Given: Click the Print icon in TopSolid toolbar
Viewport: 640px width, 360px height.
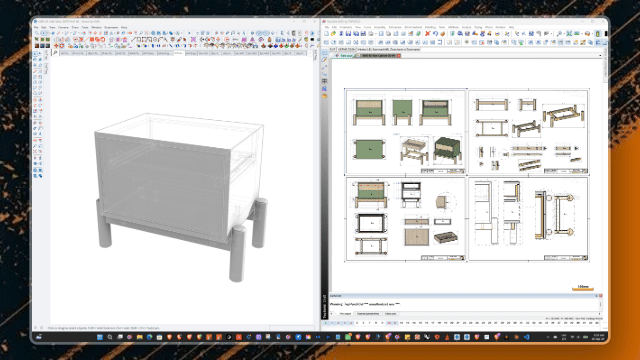Looking at the screenshot, I should tap(371, 33).
